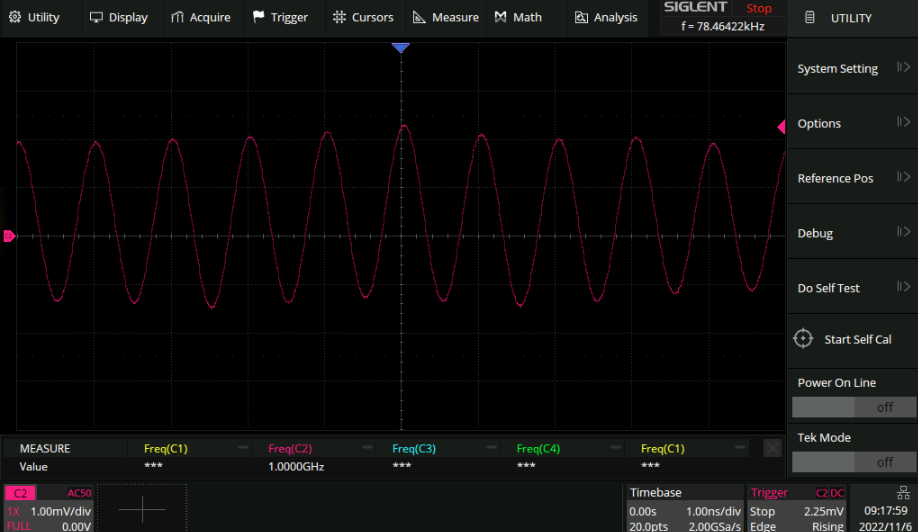Click the Utility gear icon

coord(14,17)
